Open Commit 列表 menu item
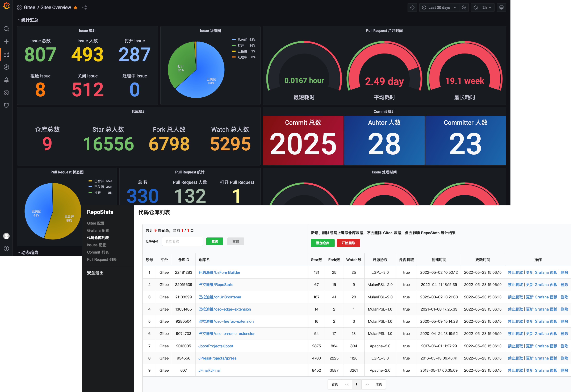This screenshot has width=576, height=392. [98, 252]
